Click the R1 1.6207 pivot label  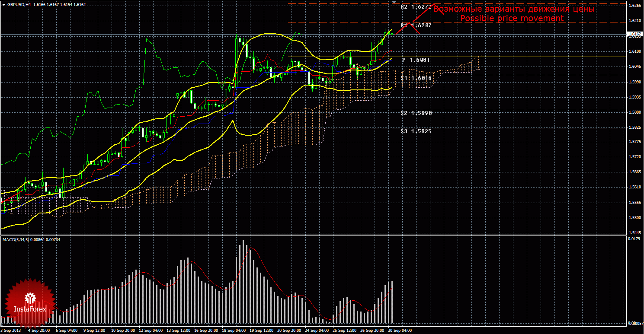[x=415, y=25]
